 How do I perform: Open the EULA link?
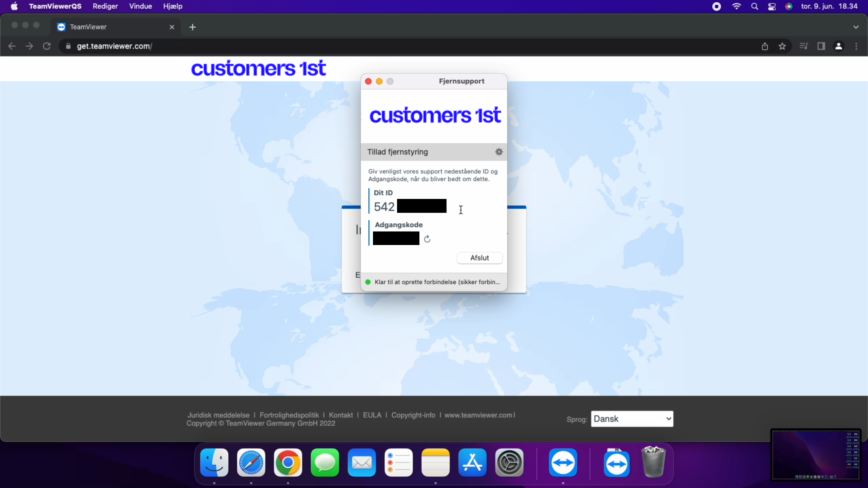click(x=372, y=415)
